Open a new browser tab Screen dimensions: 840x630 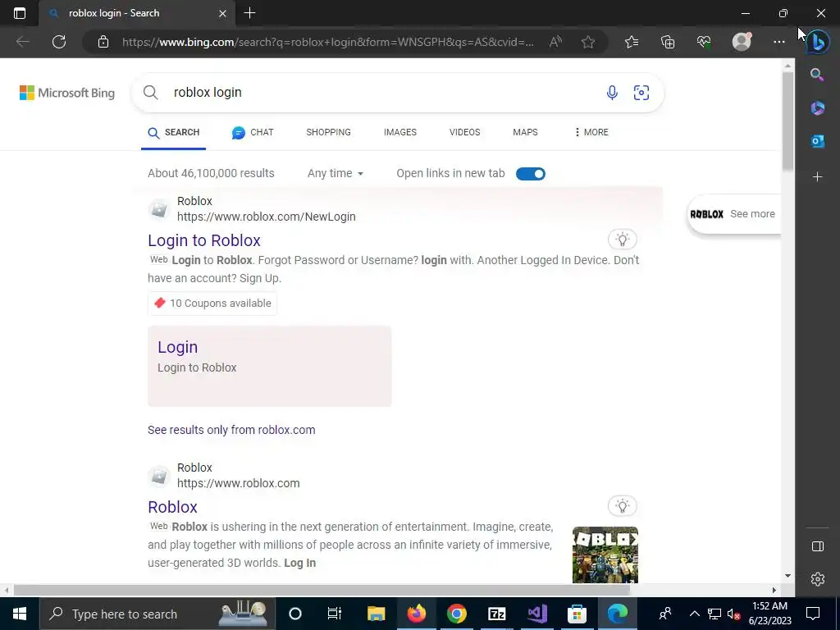249,13
